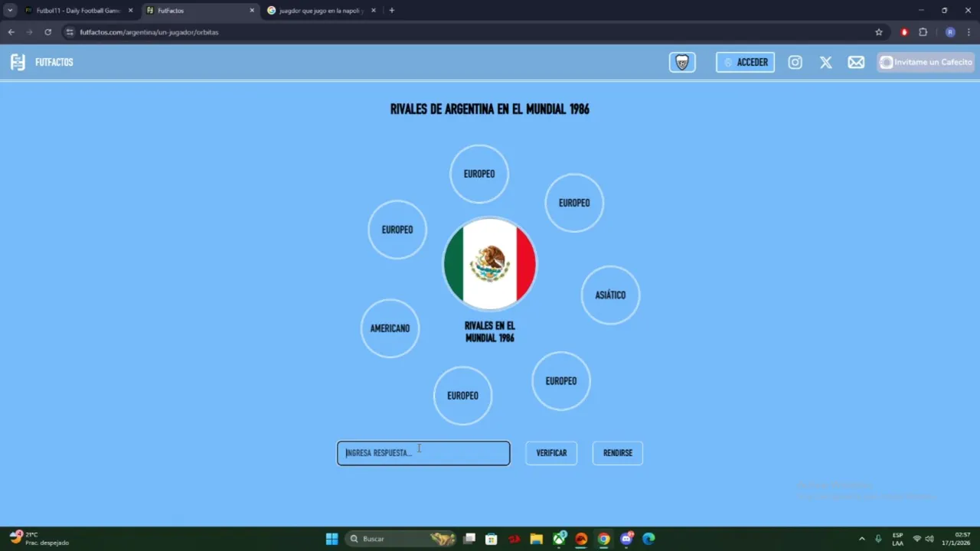
Task: Open Discord from the taskbar
Action: [627, 539]
